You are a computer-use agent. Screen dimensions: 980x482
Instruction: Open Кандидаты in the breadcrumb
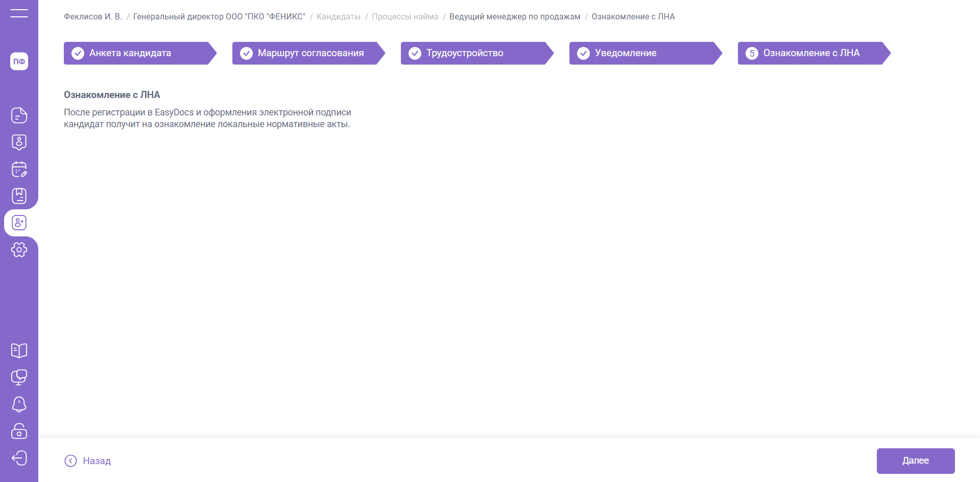[338, 17]
